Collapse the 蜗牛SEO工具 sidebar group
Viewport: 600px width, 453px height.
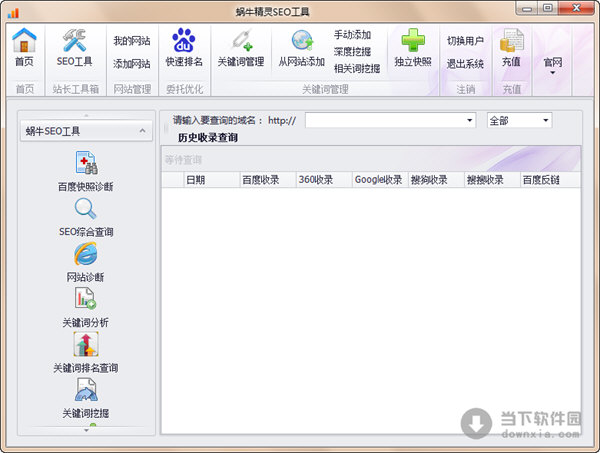tap(142, 131)
